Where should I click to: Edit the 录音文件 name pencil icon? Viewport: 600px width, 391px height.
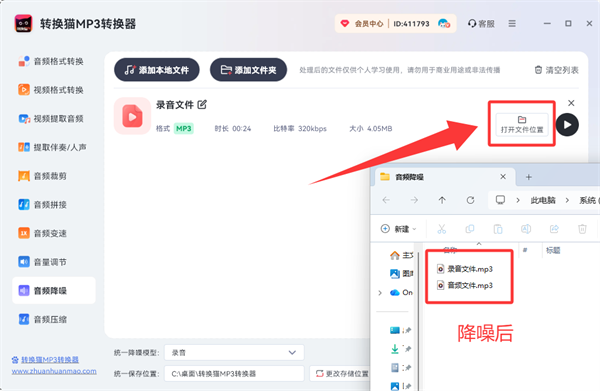[202, 104]
